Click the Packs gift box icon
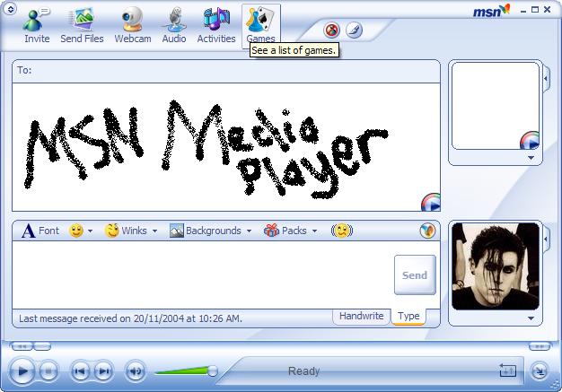The width and height of the screenshot is (562, 392). [x=271, y=231]
